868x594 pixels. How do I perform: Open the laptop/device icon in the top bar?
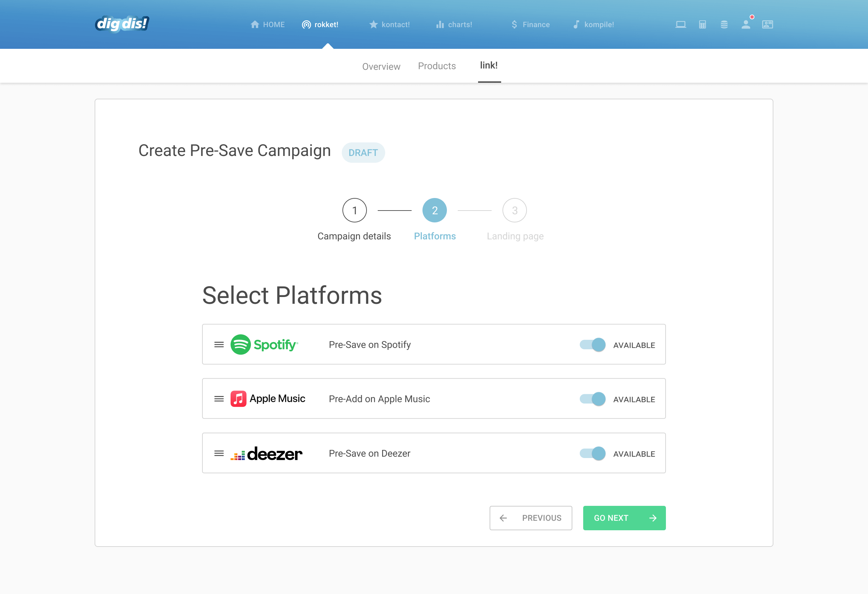point(681,24)
